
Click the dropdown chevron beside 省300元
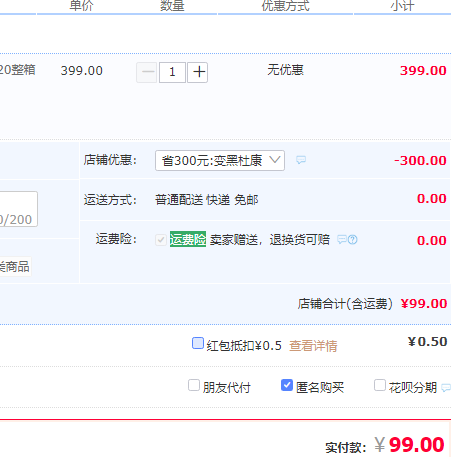tap(275, 160)
